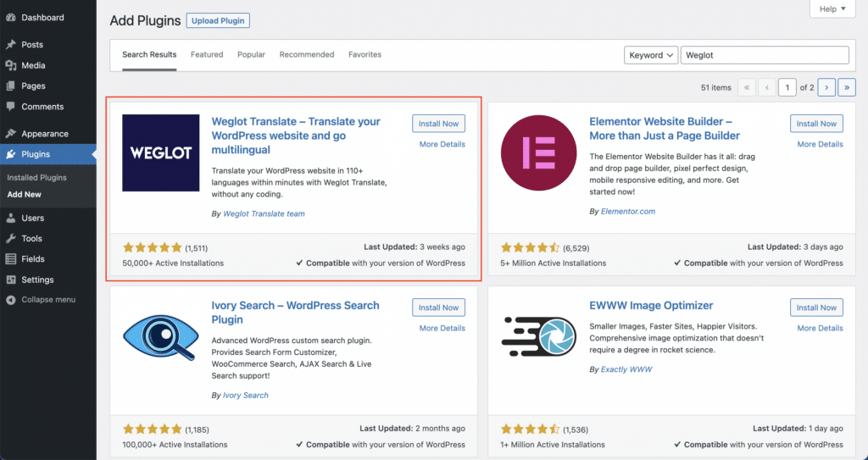Click the plugin search field containing Weglot

(765, 55)
